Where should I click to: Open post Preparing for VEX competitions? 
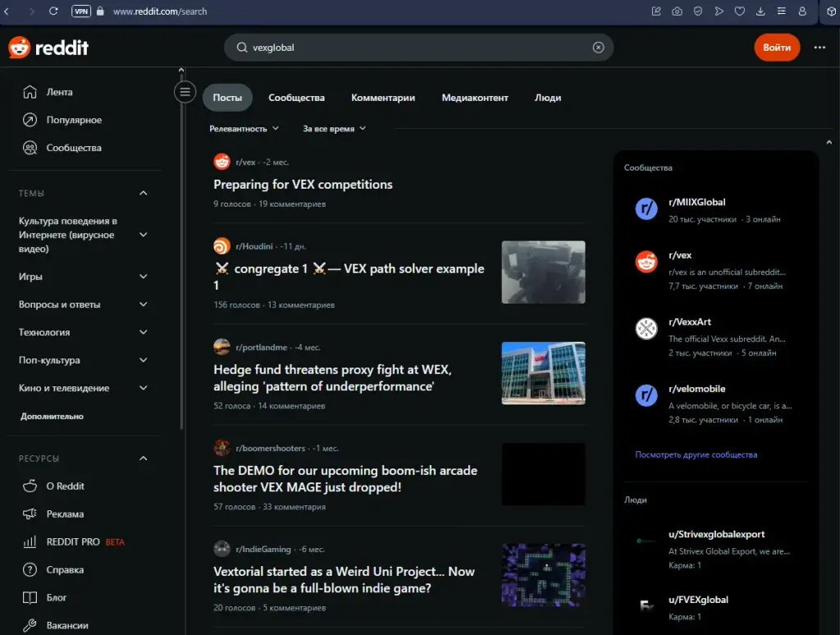point(303,185)
